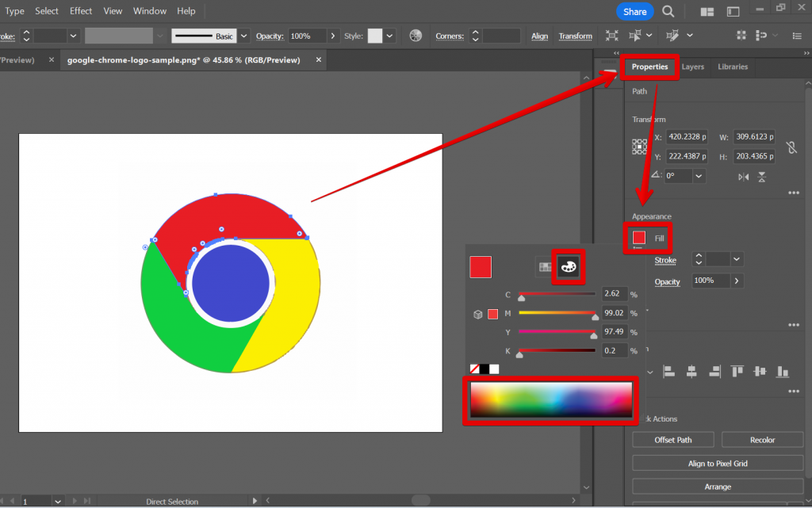This screenshot has height=508, width=812.
Task: Click the Appearance panel ellipsis options icon
Action: [794, 325]
